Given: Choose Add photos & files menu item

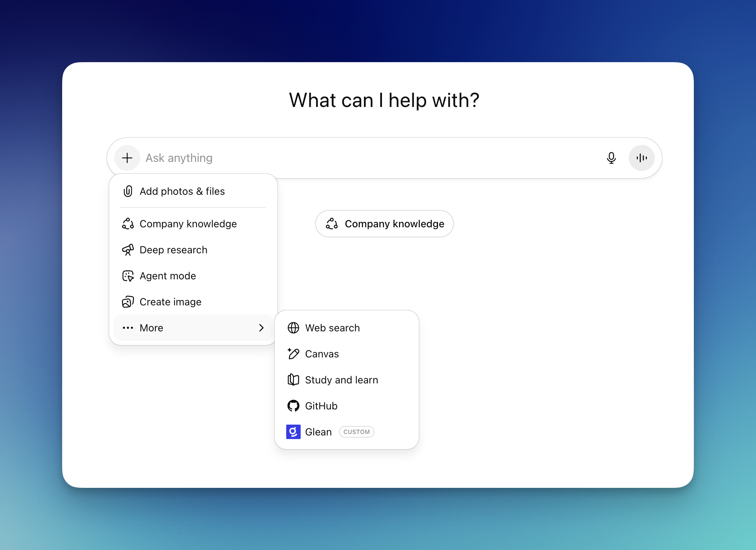Looking at the screenshot, I should point(182,191).
